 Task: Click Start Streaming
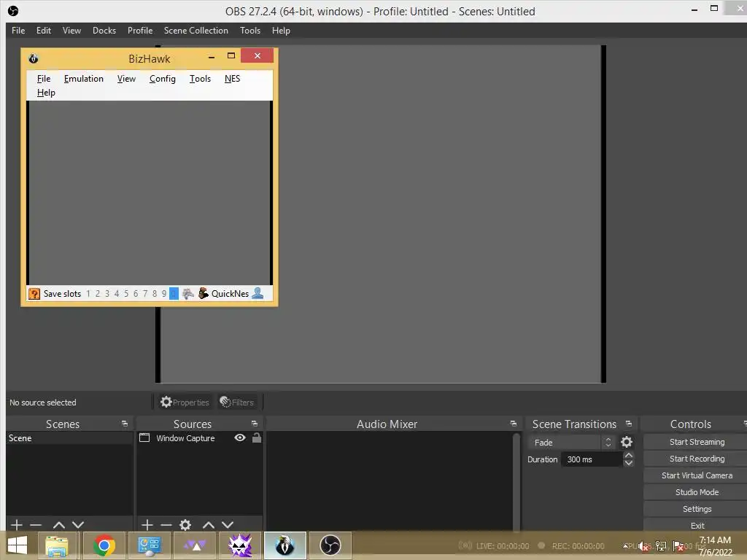pos(697,442)
